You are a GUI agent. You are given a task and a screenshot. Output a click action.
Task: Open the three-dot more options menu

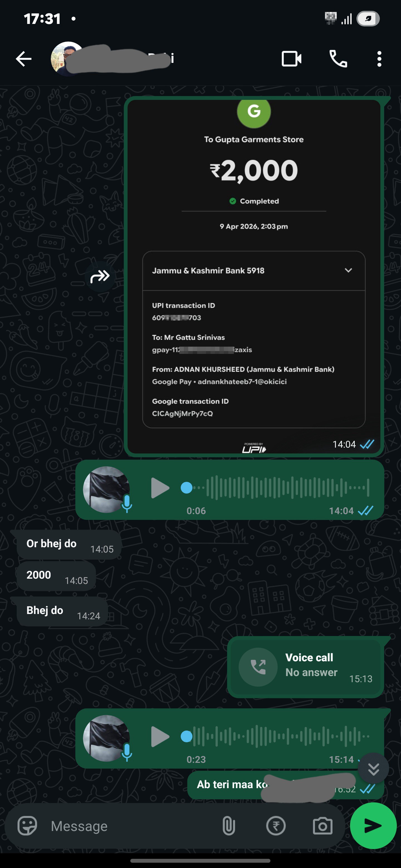(x=379, y=59)
